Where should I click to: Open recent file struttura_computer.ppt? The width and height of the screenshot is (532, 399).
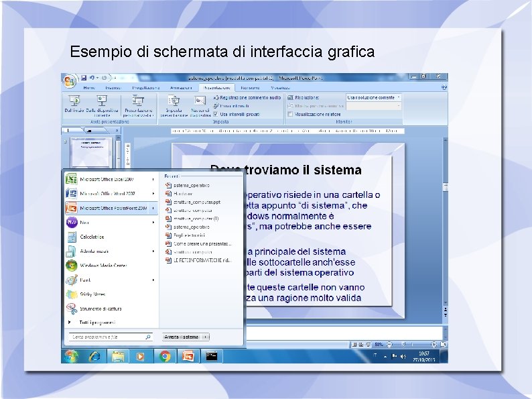pos(197,202)
